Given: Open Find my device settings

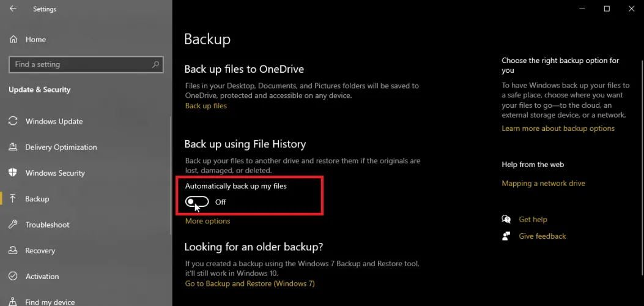Looking at the screenshot, I should click(x=50, y=302).
